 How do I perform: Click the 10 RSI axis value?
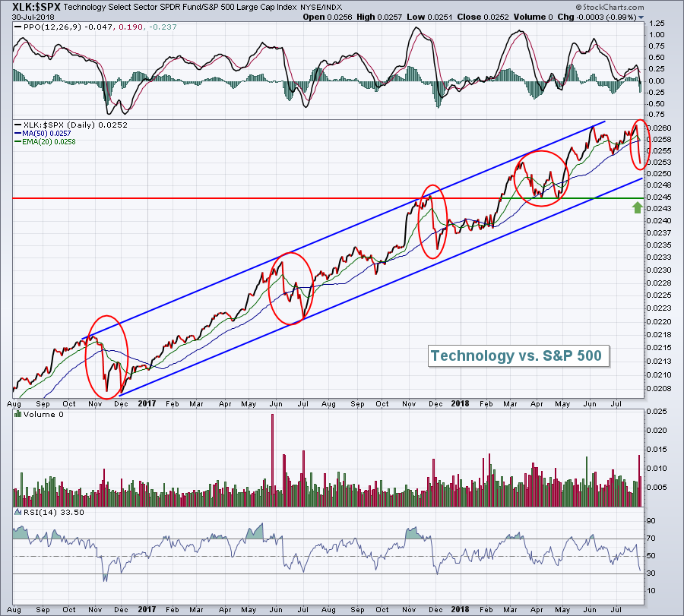651,591
